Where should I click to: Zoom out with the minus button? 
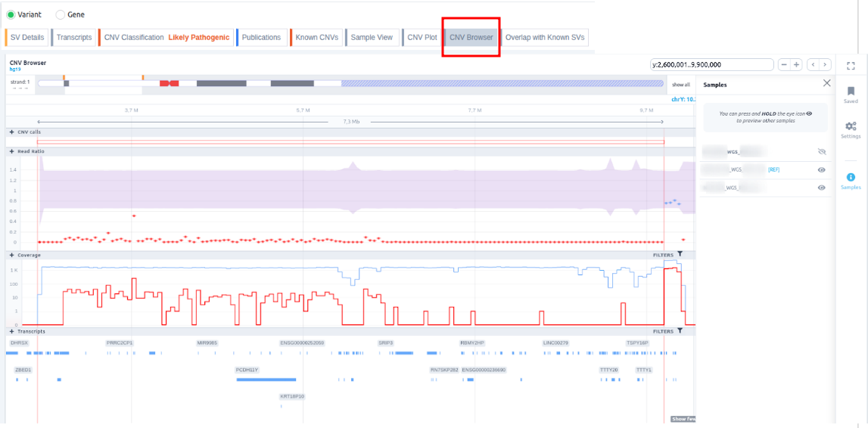pyautogui.click(x=784, y=65)
